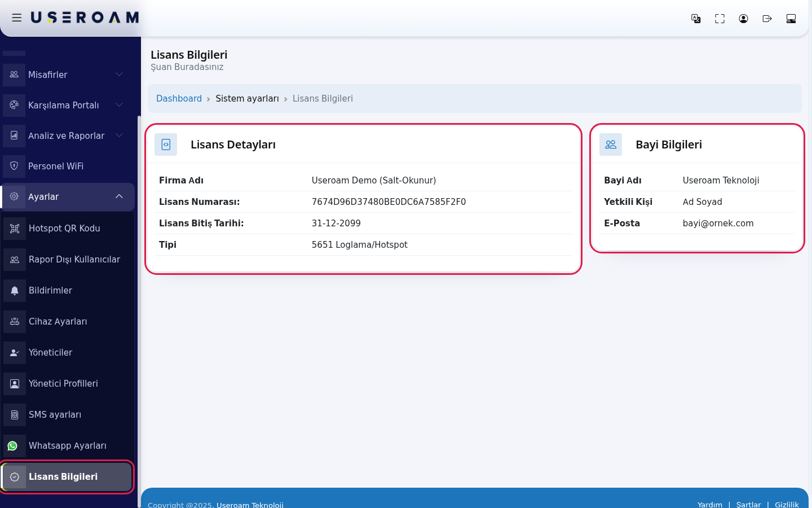Open Gizlilik footer link
Image resolution: width=812 pixels, height=508 pixels.
click(787, 504)
